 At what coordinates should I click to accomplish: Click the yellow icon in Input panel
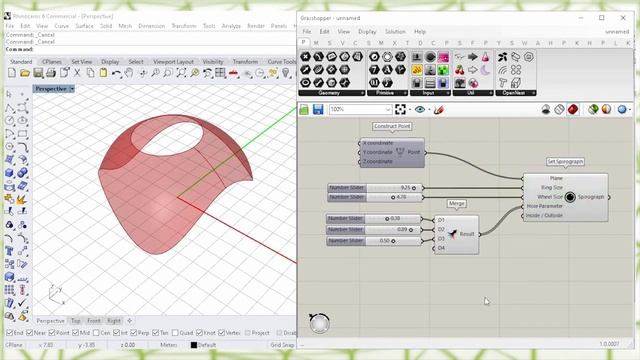tap(417, 70)
